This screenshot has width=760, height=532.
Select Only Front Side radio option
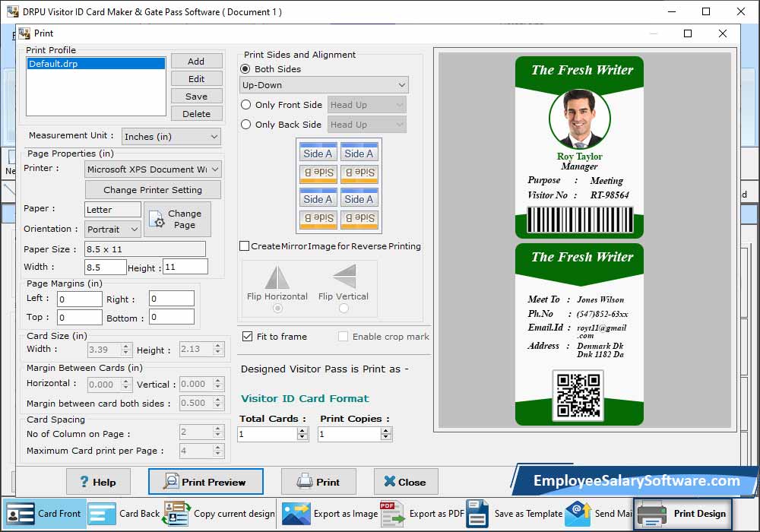(x=245, y=105)
